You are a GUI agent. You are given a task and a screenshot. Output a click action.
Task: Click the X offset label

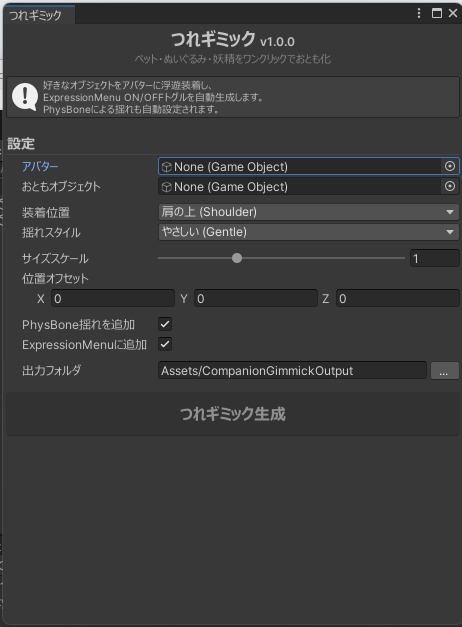[x=41, y=299]
